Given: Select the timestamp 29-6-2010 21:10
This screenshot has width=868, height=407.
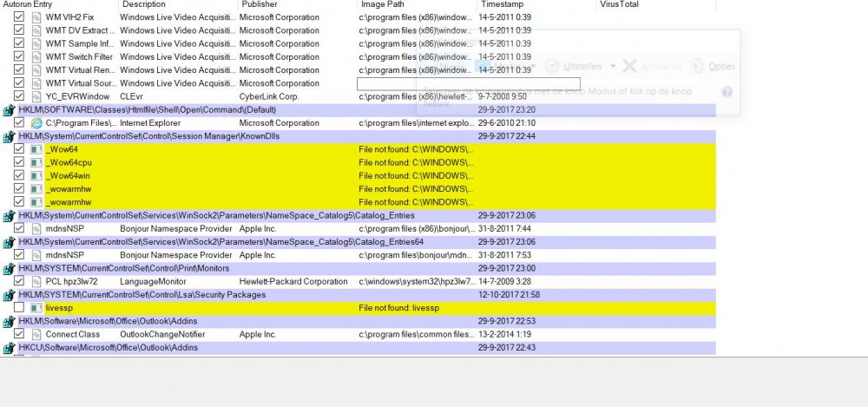Looking at the screenshot, I should (507, 123).
